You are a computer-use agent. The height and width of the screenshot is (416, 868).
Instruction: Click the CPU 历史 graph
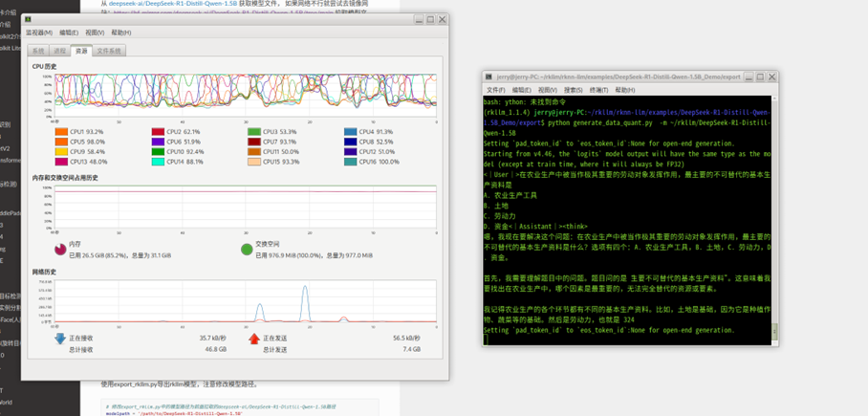coord(246,97)
